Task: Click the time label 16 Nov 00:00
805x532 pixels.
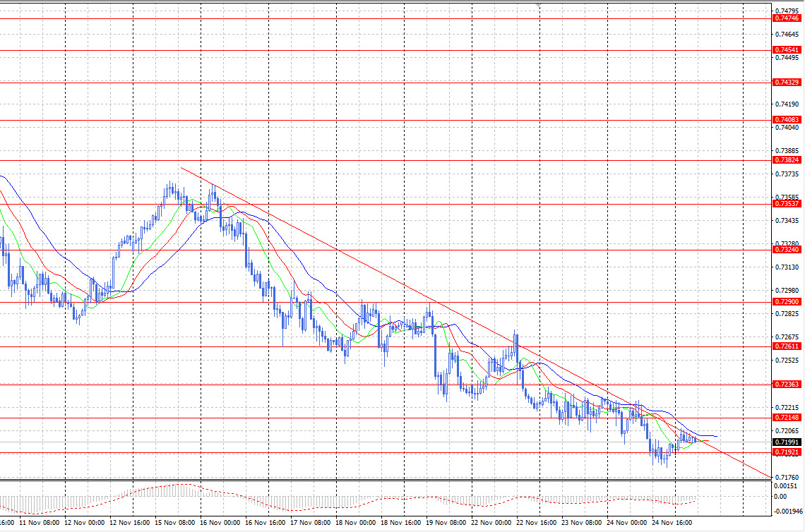Action: (x=220, y=523)
